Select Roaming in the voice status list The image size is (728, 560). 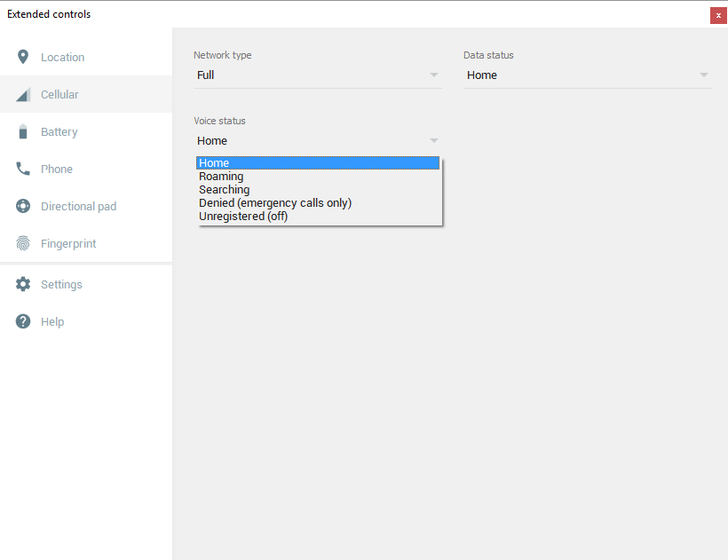(221, 177)
